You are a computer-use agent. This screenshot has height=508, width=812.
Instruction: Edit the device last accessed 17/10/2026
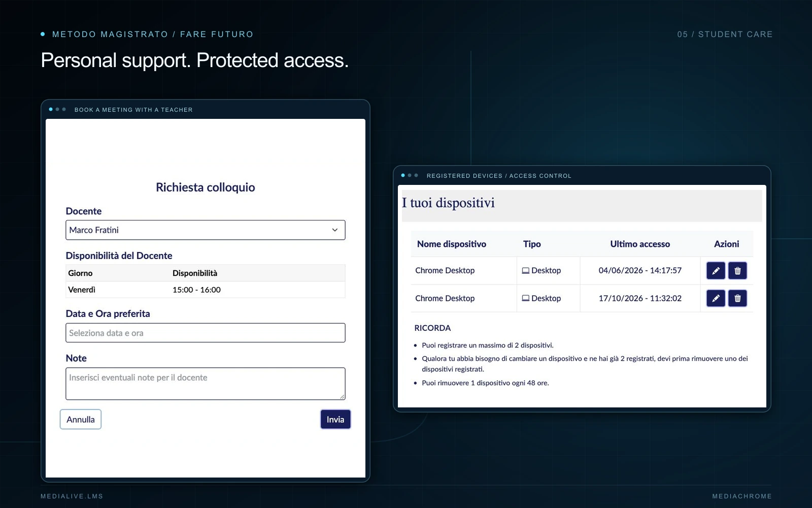[x=716, y=298]
